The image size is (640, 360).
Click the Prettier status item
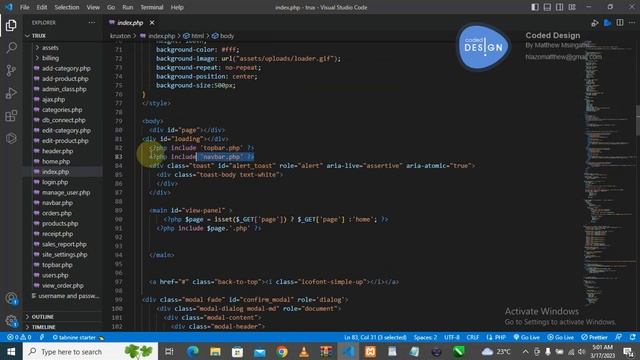[594, 338]
